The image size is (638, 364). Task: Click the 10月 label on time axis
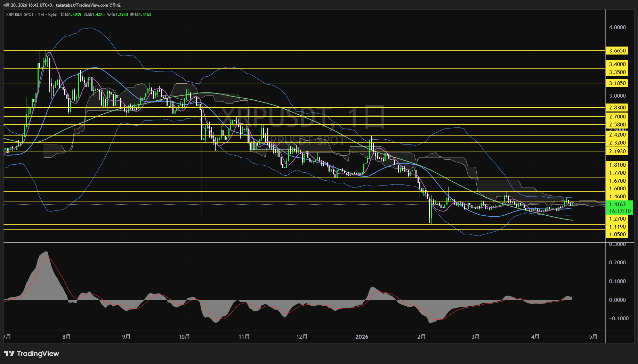(x=184, y=337)
